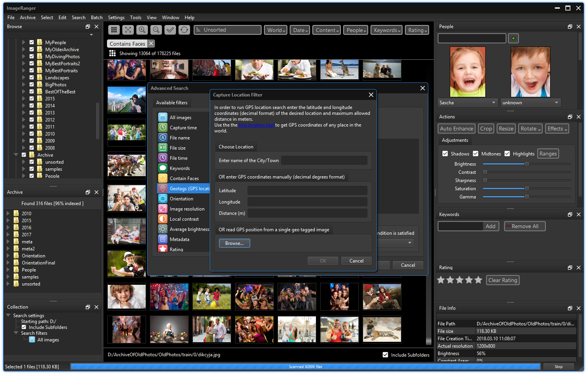Click the refresh arrows toolbar icon
Screen dimensions: 588x375
(184, 30)
